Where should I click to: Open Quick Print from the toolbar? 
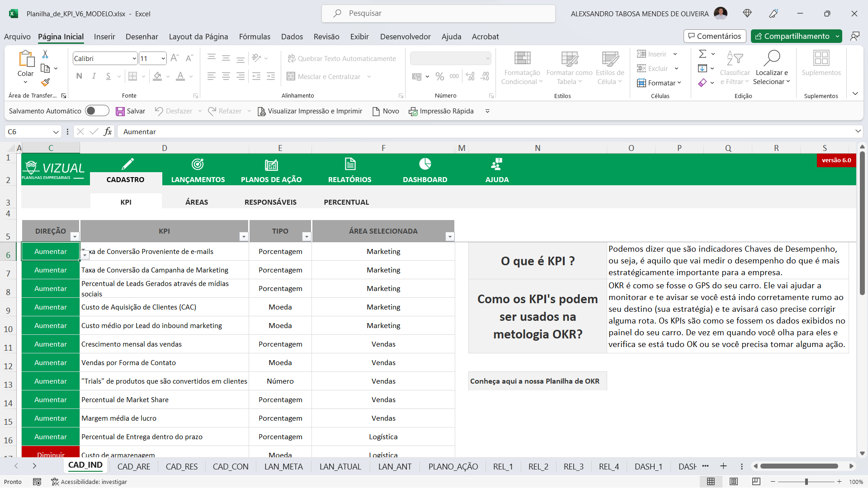[x=441, y=111]
